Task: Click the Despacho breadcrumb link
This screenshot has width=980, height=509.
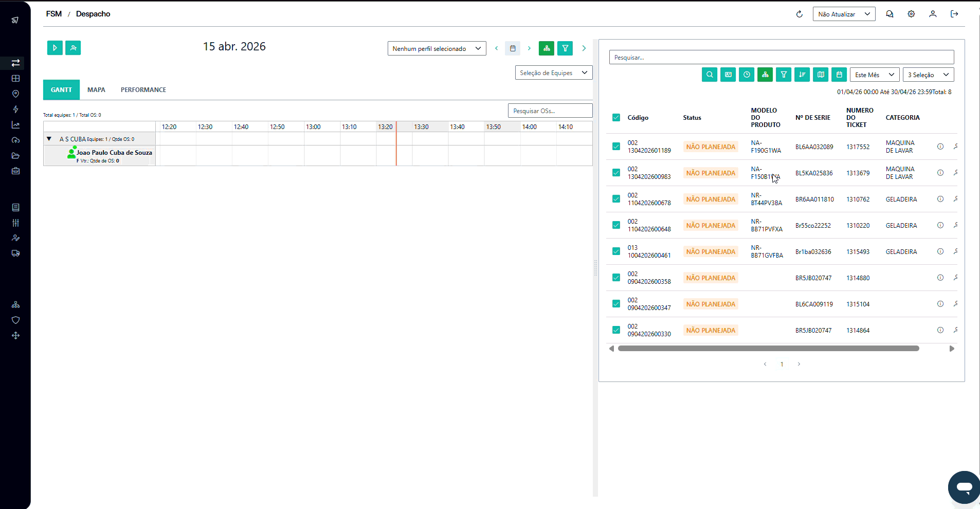Action: click(93, 14)
